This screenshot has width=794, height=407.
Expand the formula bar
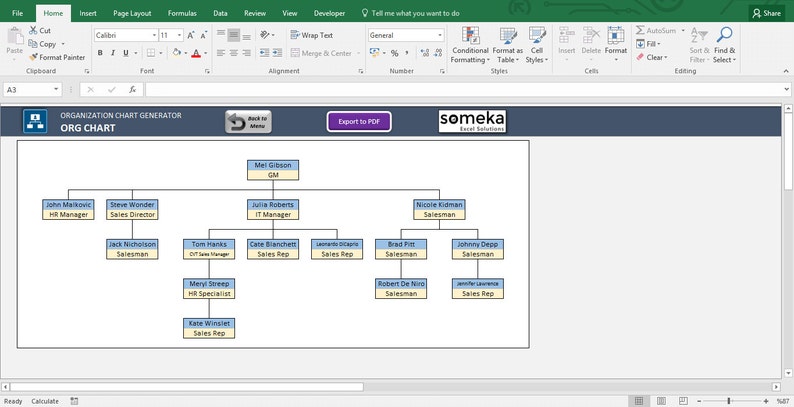pos(786,90)
